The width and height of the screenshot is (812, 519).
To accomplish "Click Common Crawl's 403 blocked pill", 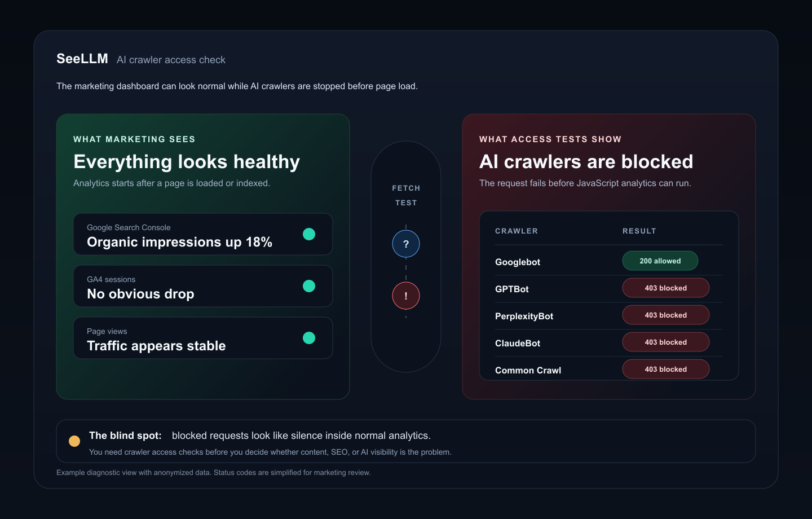I will pos(666,369).
